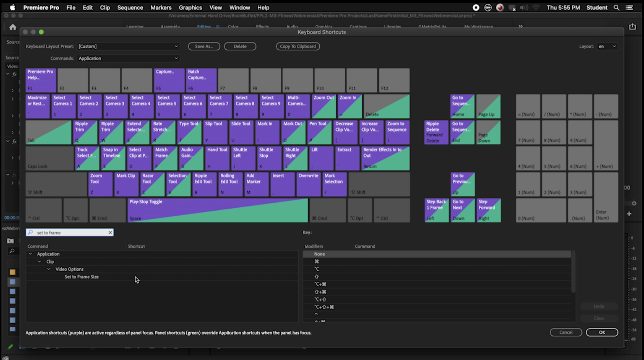
Task: Select the Razor Tool key
Action: point(152,184)
